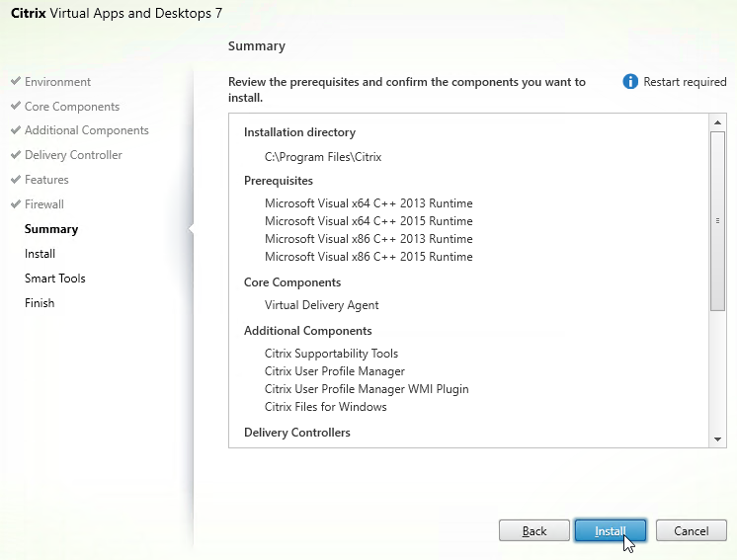This screenshot has height=560, width=737.
Task: Click the summary list scrollbar thumb
Action: (x=717, y=221)
